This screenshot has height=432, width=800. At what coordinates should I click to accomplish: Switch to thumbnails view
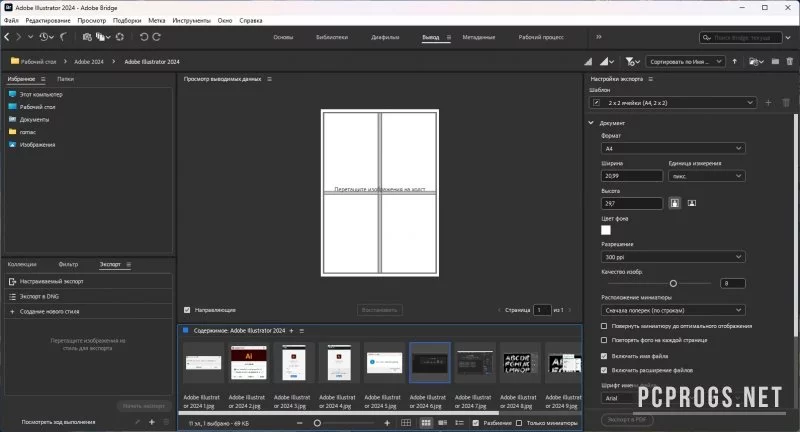tap(426, 423)
